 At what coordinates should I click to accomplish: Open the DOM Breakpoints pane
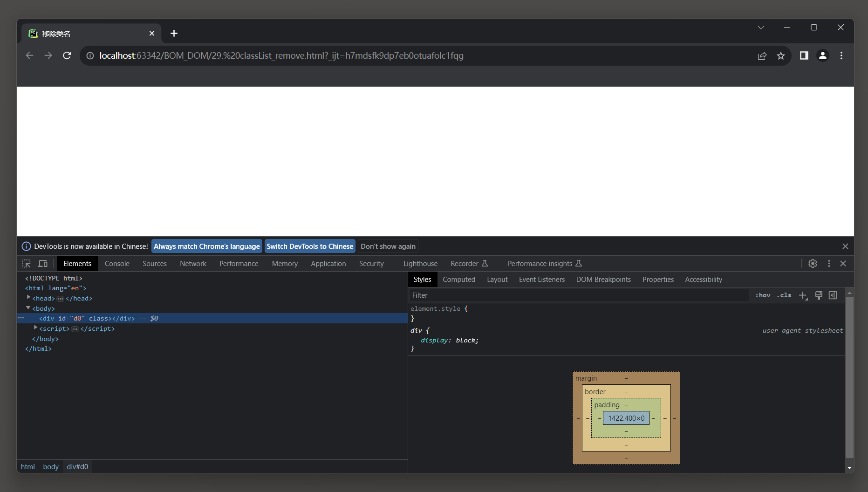tap(603, 280)
